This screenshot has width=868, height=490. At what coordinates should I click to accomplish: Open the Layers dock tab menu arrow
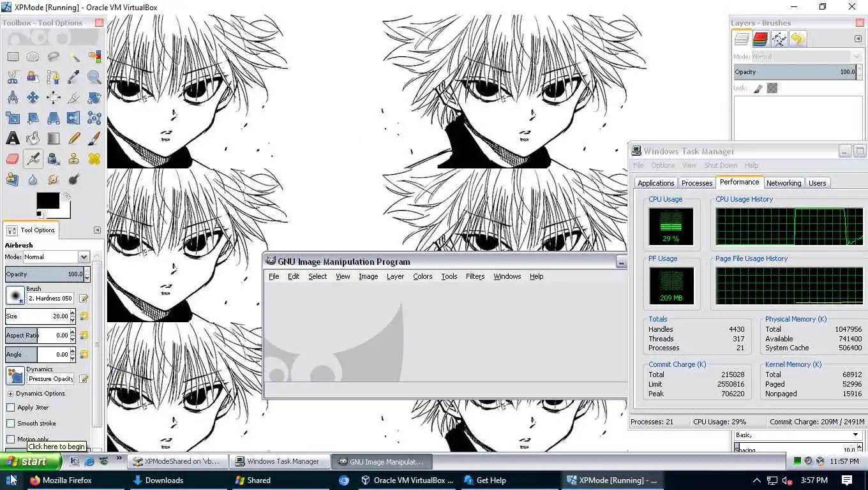[x=858, y=39]
